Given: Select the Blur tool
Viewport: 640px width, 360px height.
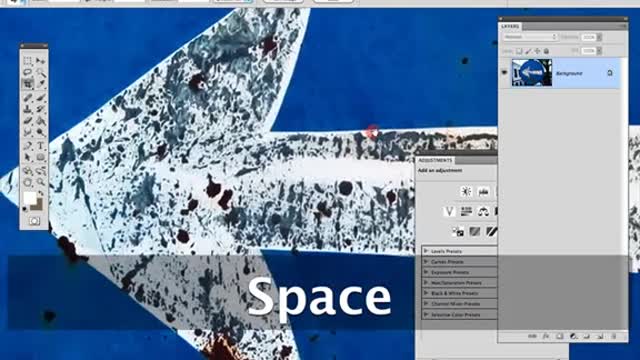Looking at the screenshot, I should click(28, 132).
